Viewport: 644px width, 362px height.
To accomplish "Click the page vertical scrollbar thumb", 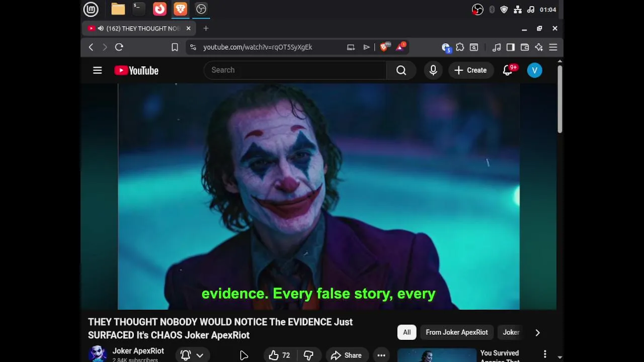I will [559, 100].
